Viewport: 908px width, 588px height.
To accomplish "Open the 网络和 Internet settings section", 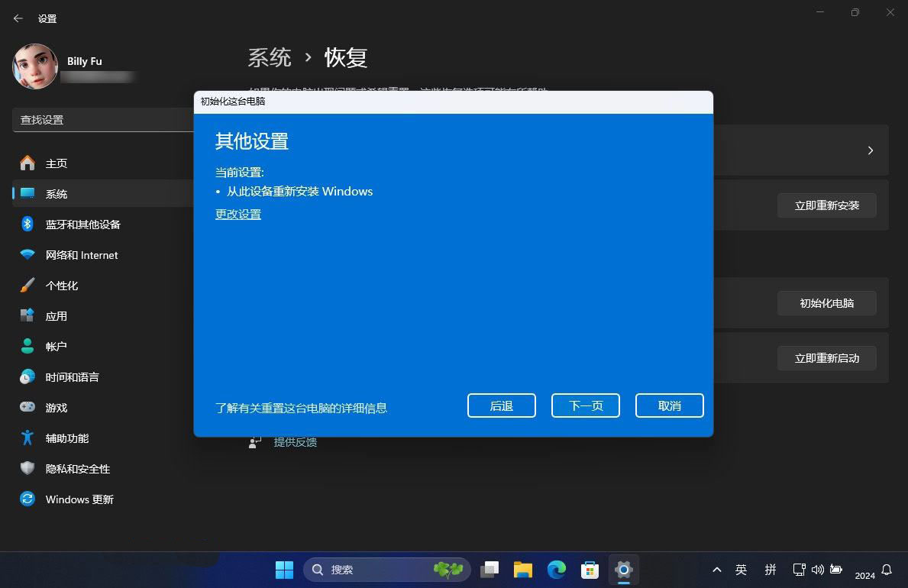I will coord(81,255).
